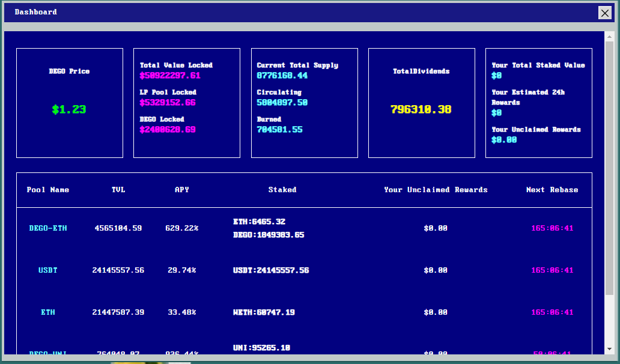Click Your Unclaimed Rewards $0.00 in card
This screenshot has width=620, height=364.
504,140
